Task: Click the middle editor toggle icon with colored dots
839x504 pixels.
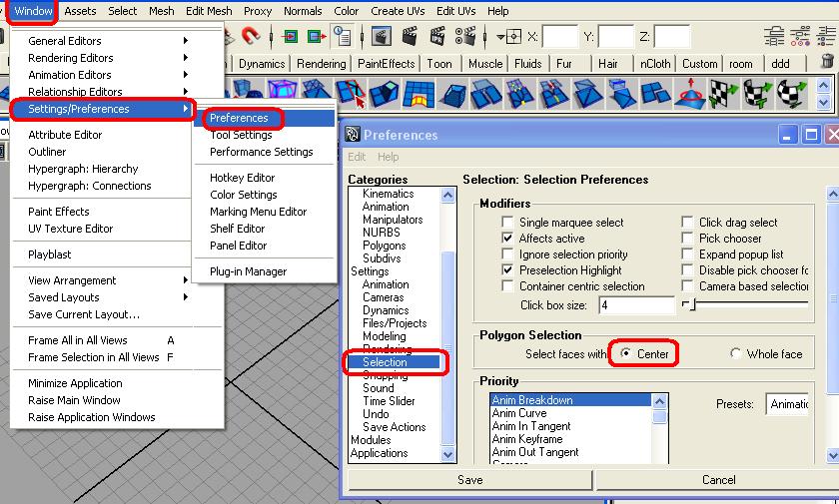Action: click(x=800, y=36)
